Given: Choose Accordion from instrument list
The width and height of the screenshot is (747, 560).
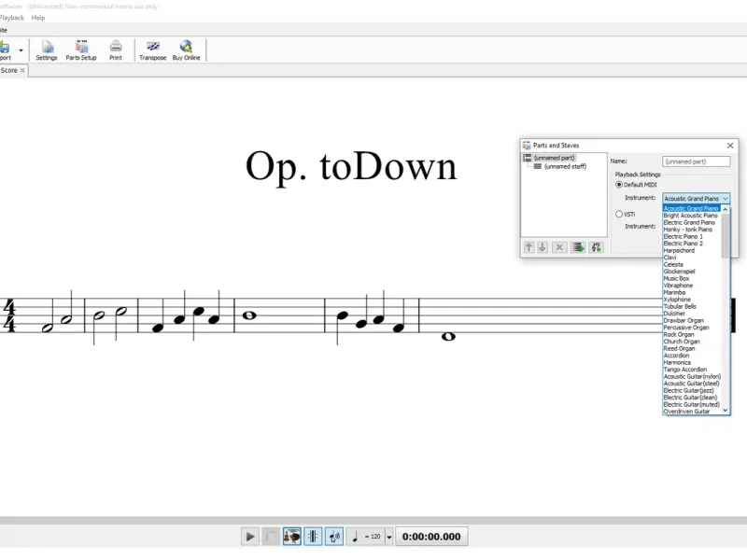Looking at the screenshot, I should coord(676,356).
